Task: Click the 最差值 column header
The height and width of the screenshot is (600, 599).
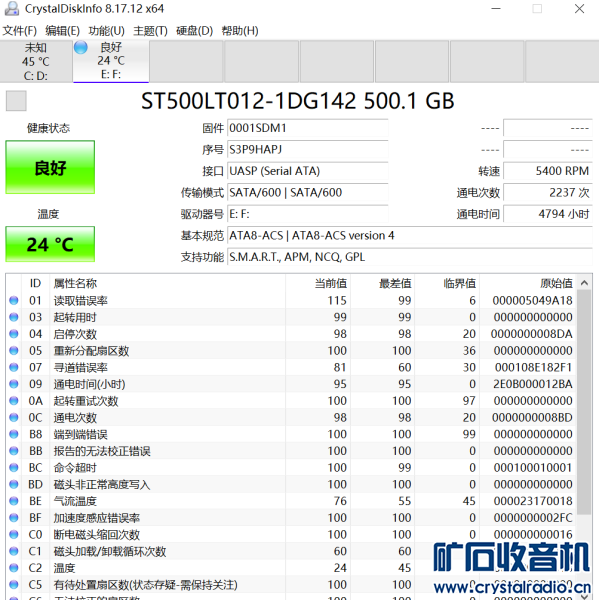Action: coord(395,284)
